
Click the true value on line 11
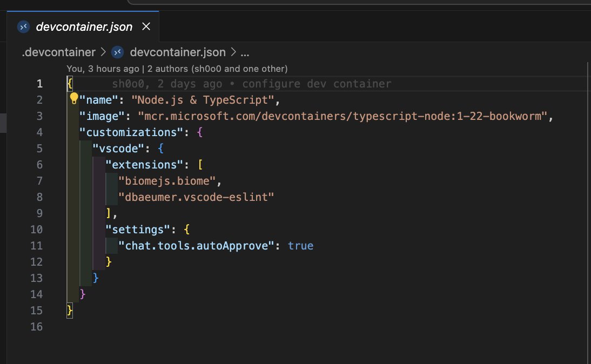[x=300, y=246]
